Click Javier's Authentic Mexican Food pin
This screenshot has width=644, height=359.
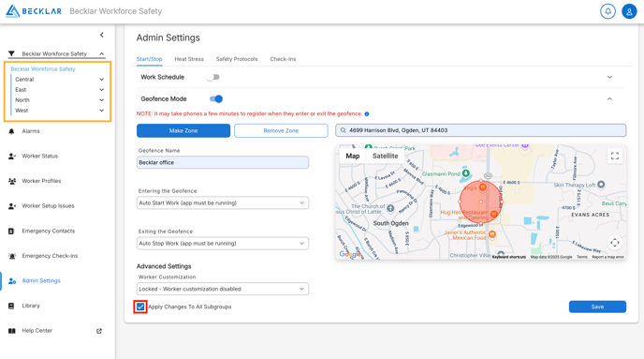[492, 234]
